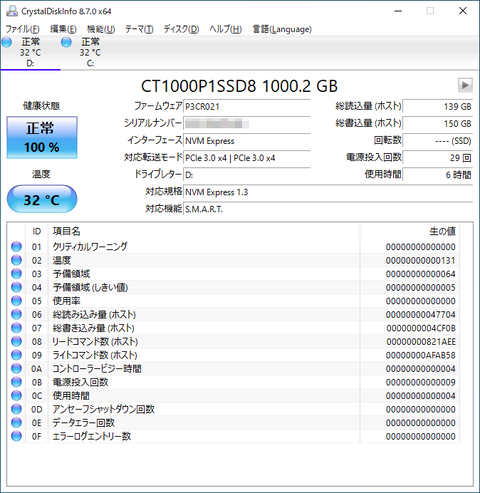Screen dimensions: 480x493
Task: Click the interface field NVM Express
Action: click(247, 141)
